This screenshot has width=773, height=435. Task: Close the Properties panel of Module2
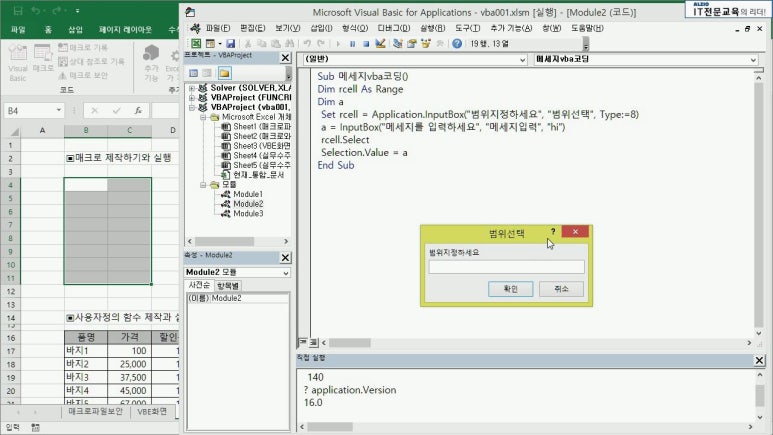(285, 257)
